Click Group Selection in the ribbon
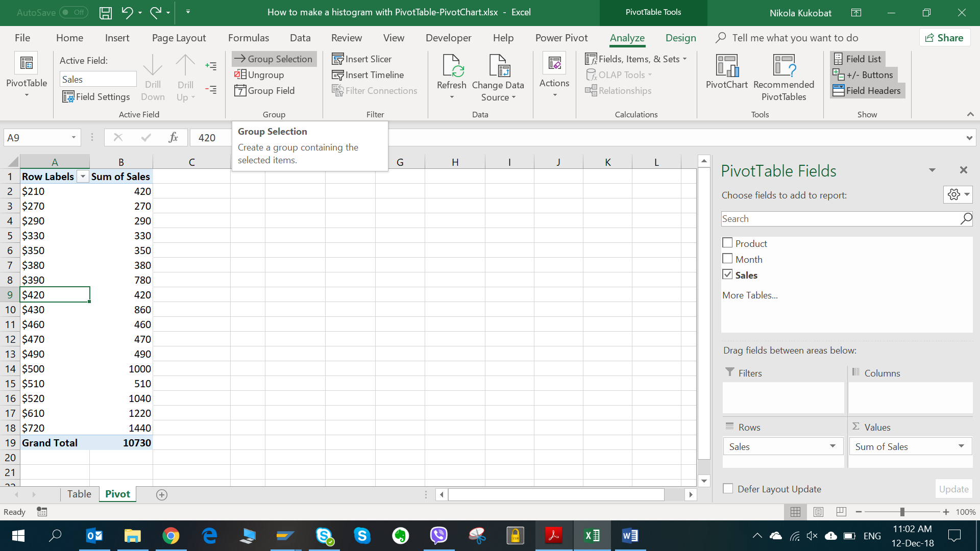The width and height of the screenshot is (980, 551). pyautogui.click(x=274, y=59)
